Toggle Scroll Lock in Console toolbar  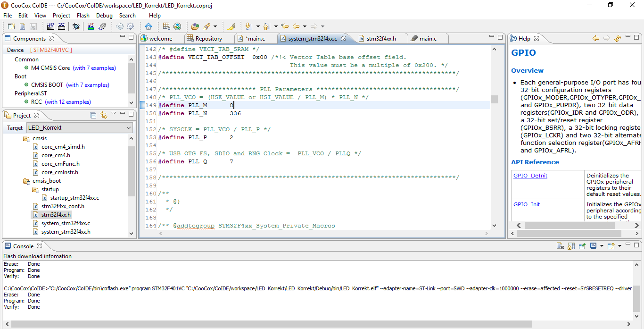[571, 246]
